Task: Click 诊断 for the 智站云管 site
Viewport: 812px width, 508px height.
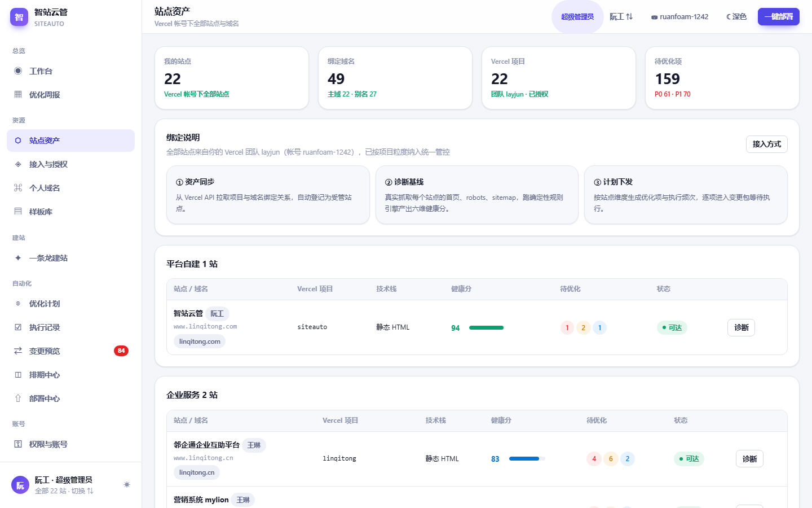Action: click(742, 327)
